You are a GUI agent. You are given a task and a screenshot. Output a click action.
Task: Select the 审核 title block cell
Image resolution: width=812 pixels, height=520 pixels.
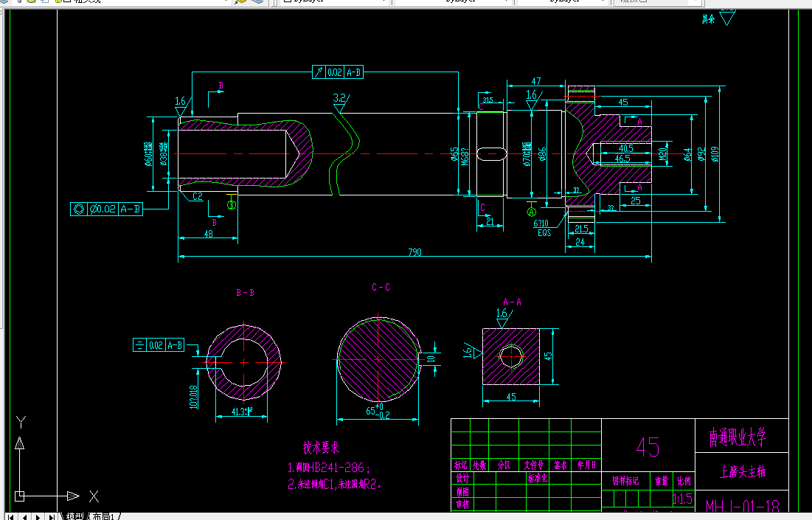click(462, 504)
